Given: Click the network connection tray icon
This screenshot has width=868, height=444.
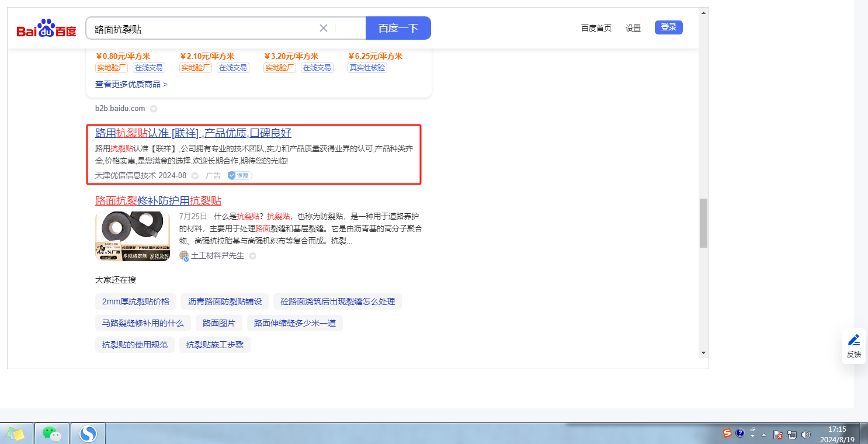Looking at the screenshot, I should pyautogui.click(x=792, y=434).
